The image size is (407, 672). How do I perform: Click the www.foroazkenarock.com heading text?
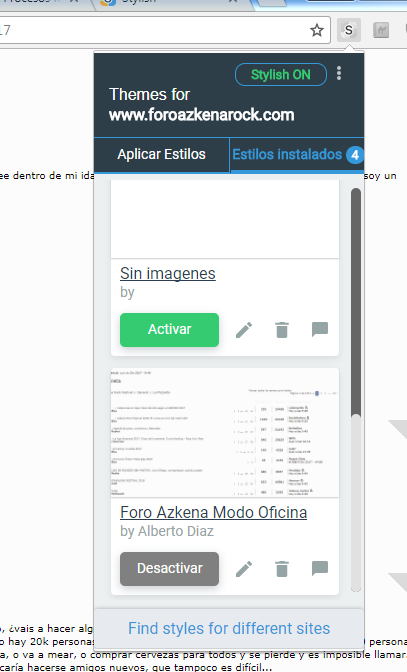201,115
